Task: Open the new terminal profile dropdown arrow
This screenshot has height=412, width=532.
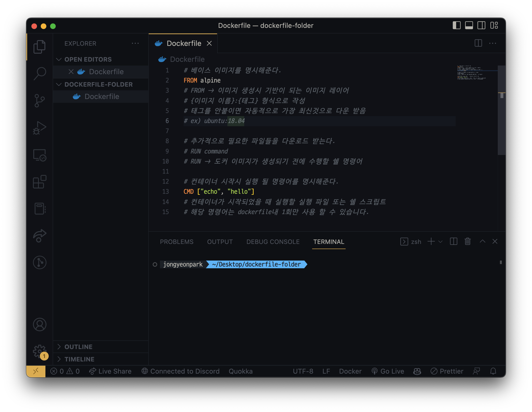Action: 440,242
